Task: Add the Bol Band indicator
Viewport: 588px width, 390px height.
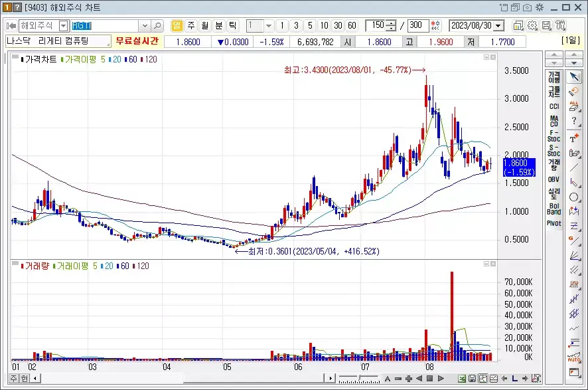Action: (x=554, y=209)
